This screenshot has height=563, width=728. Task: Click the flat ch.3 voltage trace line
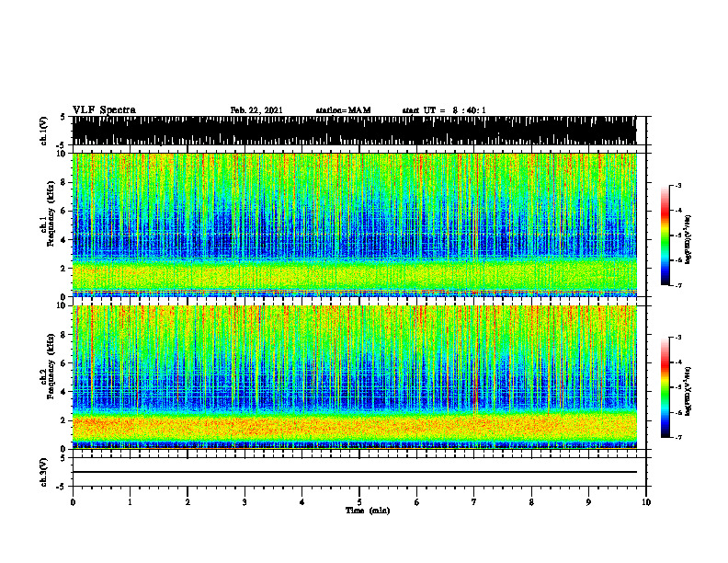pyautogui.click(x=354, y=472)
